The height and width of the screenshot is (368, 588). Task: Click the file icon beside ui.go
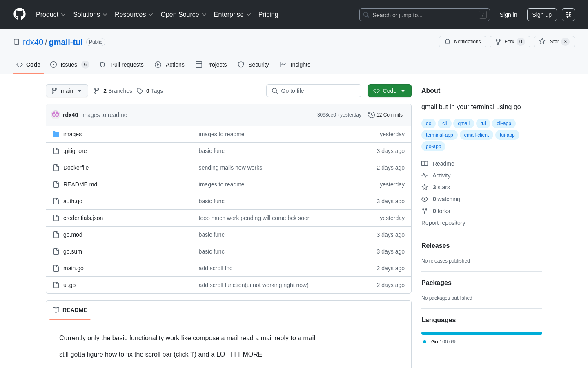56,285
